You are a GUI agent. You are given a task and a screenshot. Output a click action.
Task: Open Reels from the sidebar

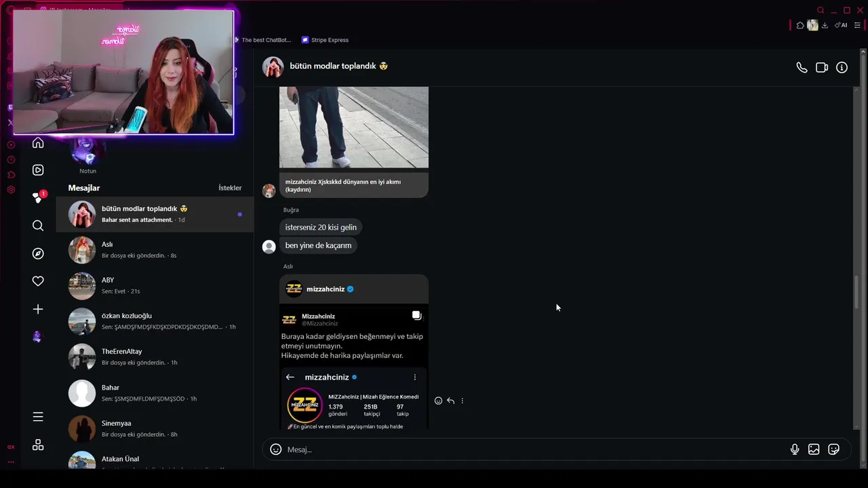tap(38, 170)
